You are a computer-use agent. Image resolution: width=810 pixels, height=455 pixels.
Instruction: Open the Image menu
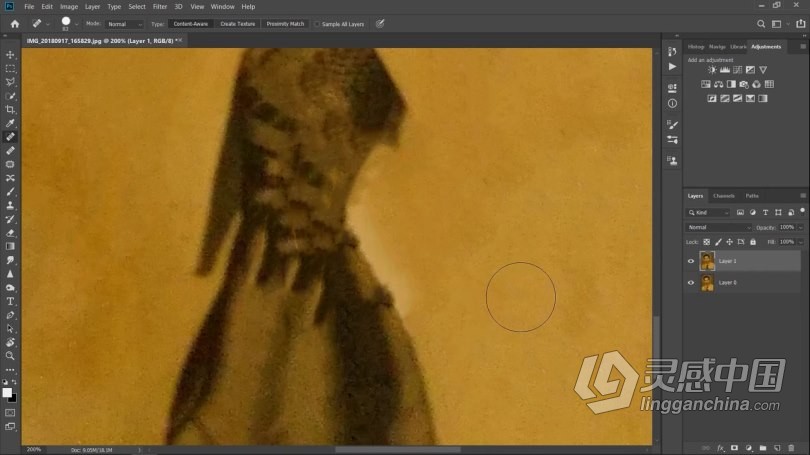pyautogui.click(x=69, y=7)
